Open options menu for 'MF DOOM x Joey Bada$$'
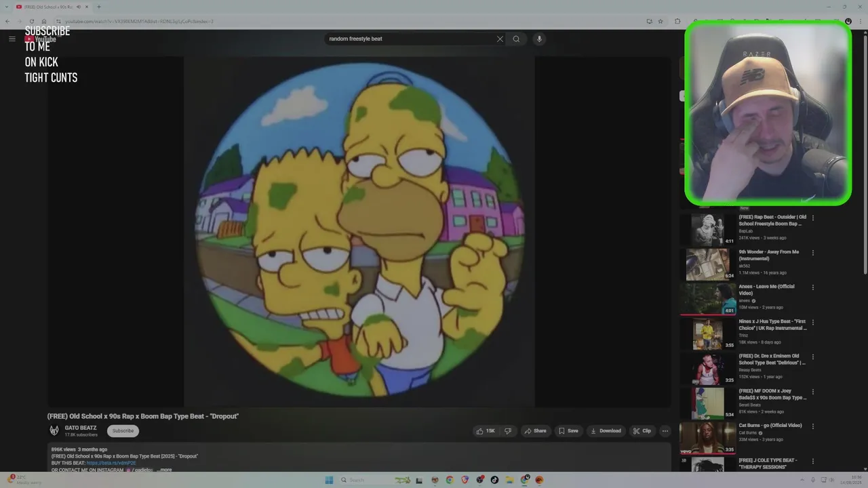Image resolution: width=868 pixels, height=488 pixels. pyautogui.click(x=812, y=392)
